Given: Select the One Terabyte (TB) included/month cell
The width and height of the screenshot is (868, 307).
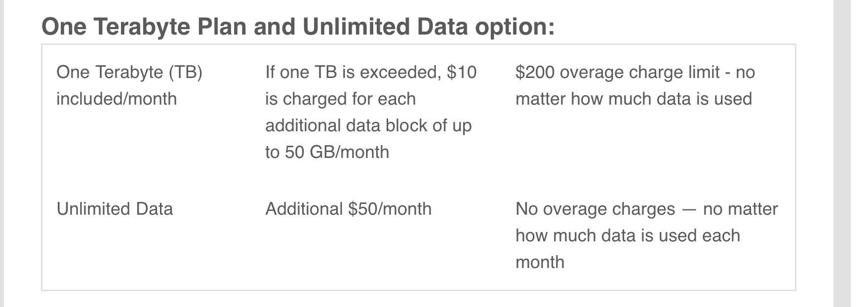Looking at the screenshot, I should click(x=129, y=85).
